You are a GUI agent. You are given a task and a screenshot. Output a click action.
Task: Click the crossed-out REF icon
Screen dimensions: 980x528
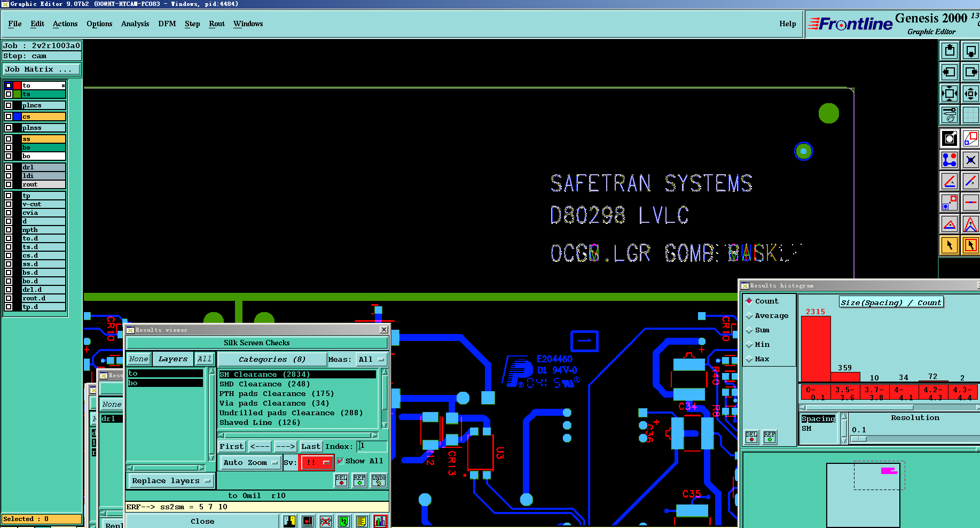click(326, 521)
